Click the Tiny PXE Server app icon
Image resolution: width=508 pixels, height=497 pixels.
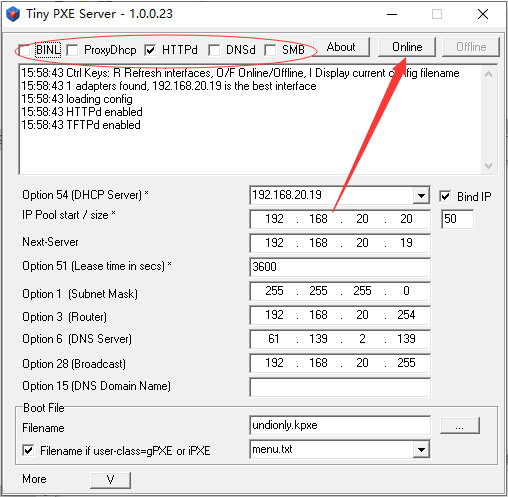[13, 14]
